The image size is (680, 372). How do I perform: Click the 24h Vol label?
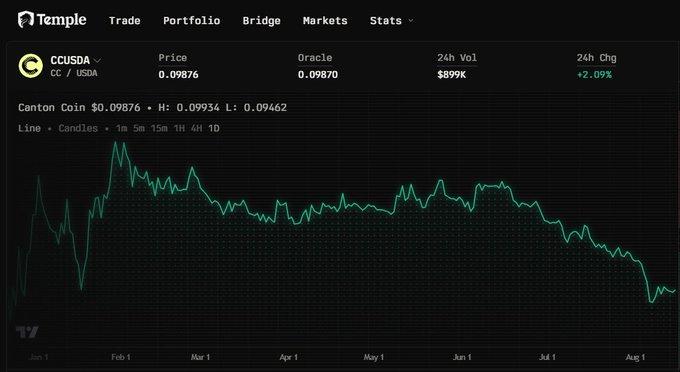457,58
